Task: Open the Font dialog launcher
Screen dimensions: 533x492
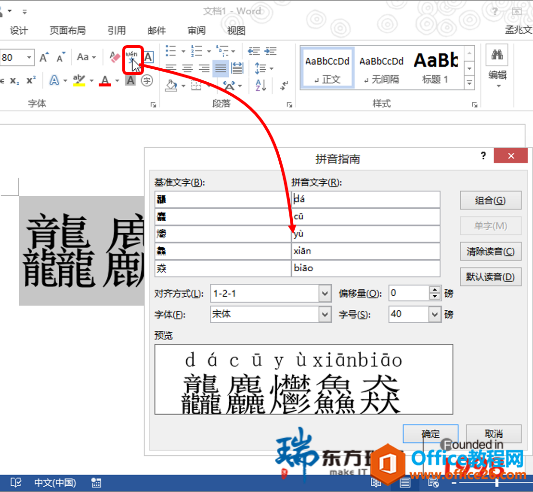Action: (x=153, y=105)
